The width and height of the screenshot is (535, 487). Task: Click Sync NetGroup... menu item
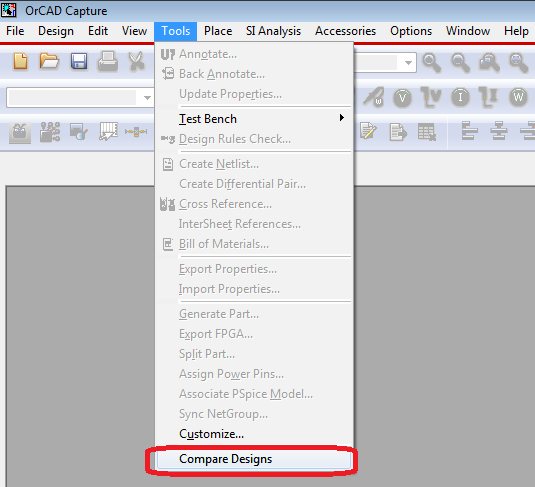coord(254,414)
